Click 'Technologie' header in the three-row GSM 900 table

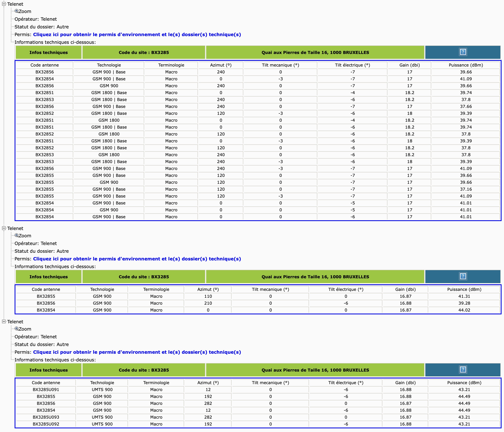[102, 289]
